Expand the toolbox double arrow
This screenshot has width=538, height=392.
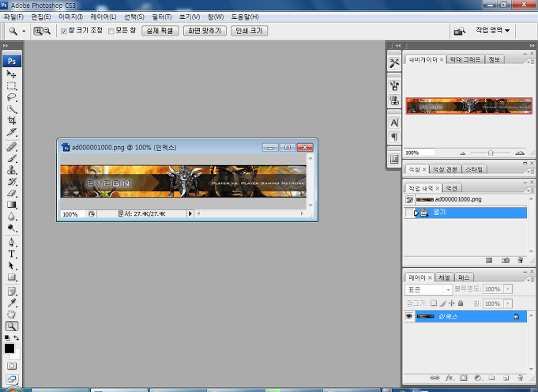click(x=6, y=46)
